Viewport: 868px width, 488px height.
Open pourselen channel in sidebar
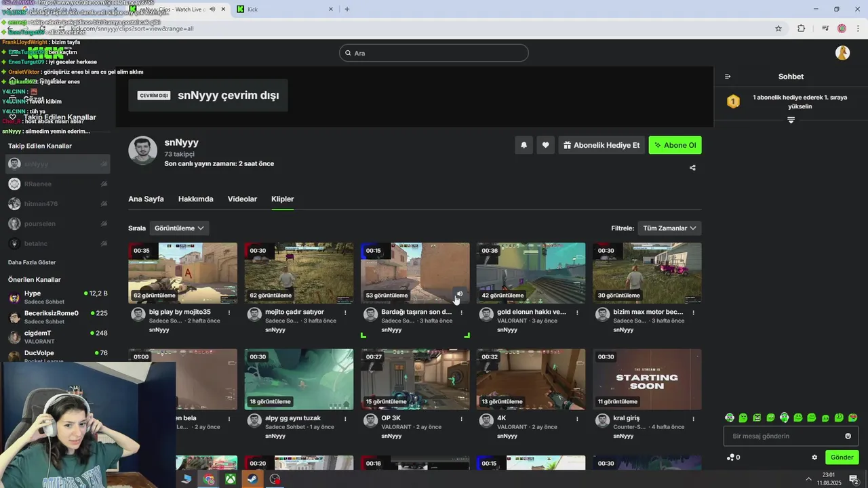[58, 224]
